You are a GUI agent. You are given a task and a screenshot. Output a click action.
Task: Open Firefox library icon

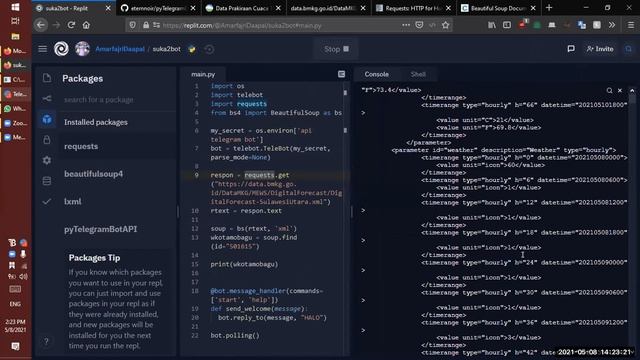(492, 25)
